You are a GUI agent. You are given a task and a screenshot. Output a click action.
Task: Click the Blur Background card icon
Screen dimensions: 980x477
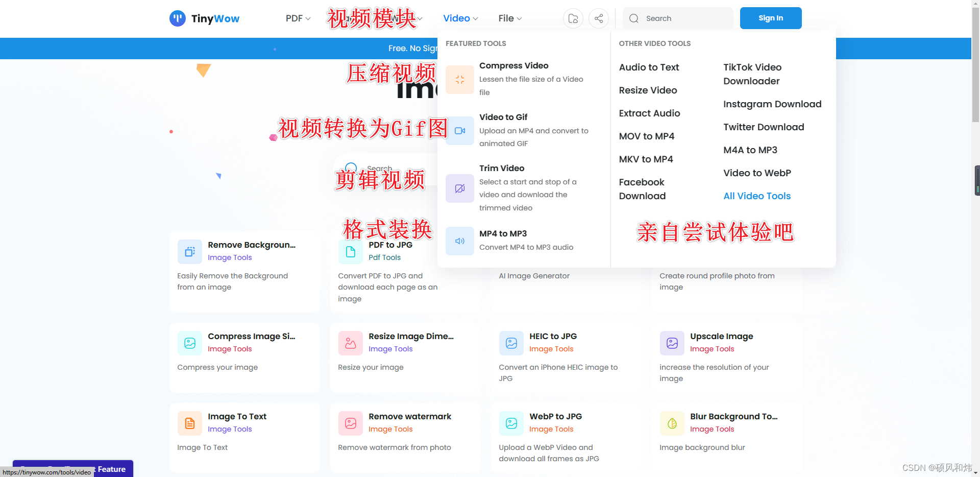672,423
